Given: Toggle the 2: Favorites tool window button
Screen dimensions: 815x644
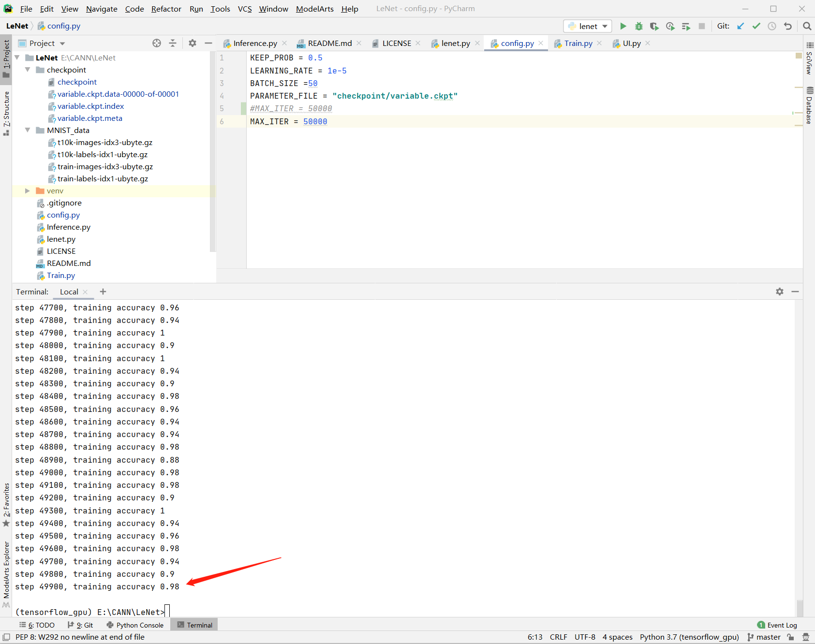Looking at the screenshot, I should (6, 505).
